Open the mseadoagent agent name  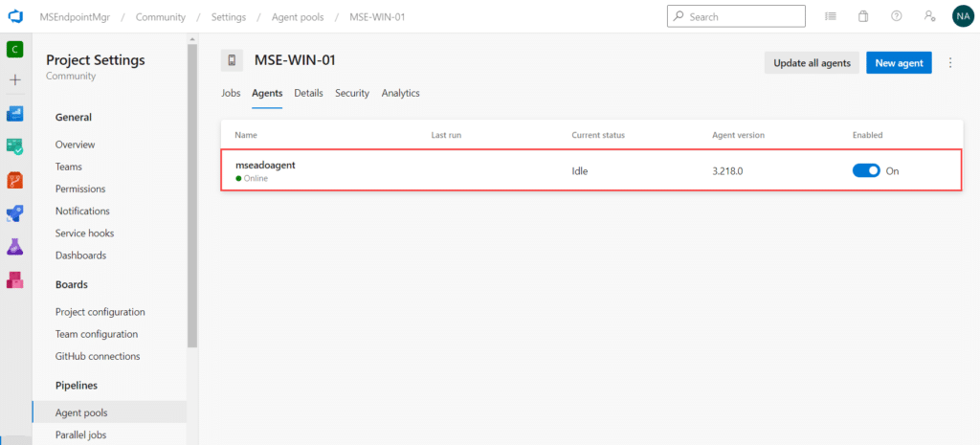click(265, 165)
